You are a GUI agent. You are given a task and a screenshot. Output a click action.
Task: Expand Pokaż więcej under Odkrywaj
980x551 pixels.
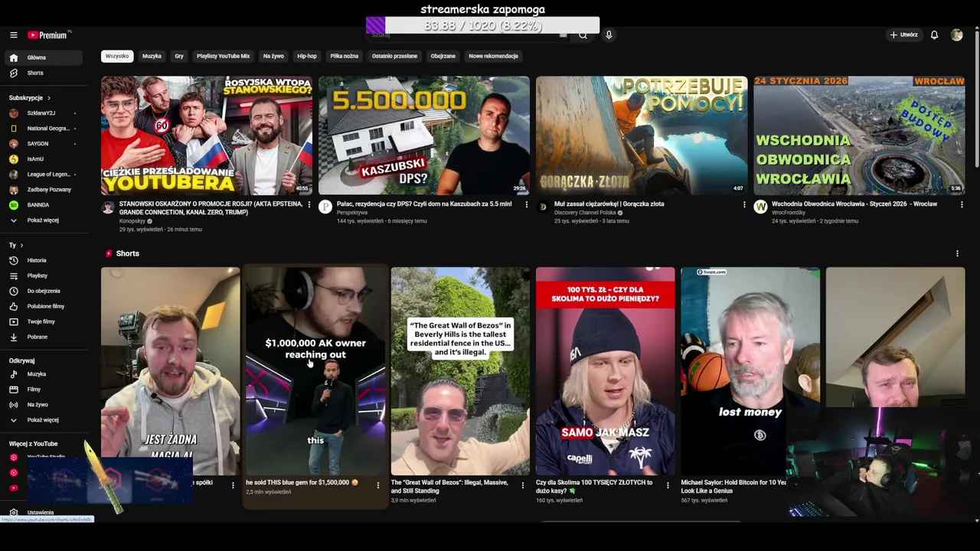(43, 420)
